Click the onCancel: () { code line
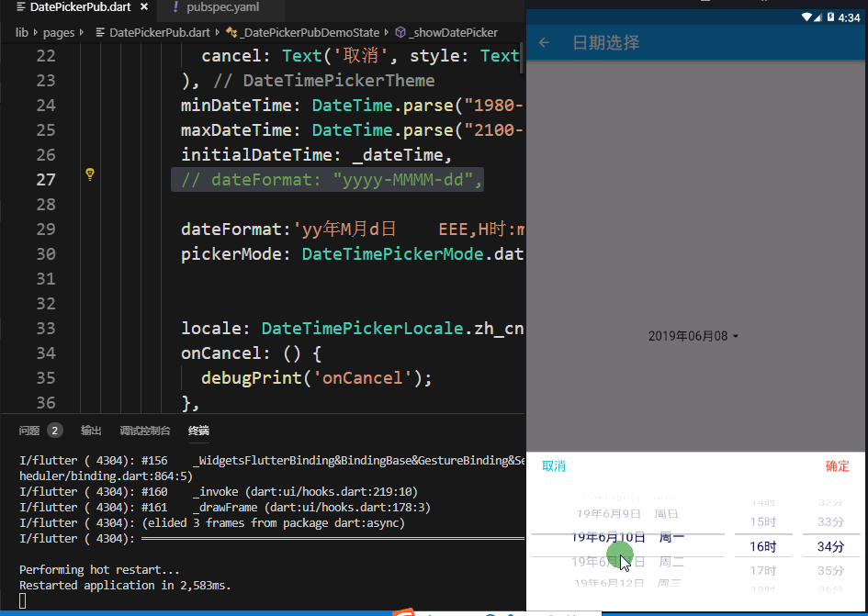This screenshot has height=616, width=868. pos(252,353)
